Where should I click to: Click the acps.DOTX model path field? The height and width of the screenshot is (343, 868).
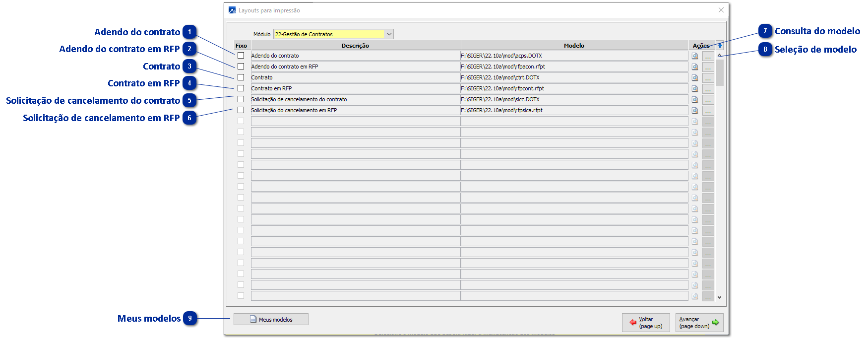coord(574,56)
